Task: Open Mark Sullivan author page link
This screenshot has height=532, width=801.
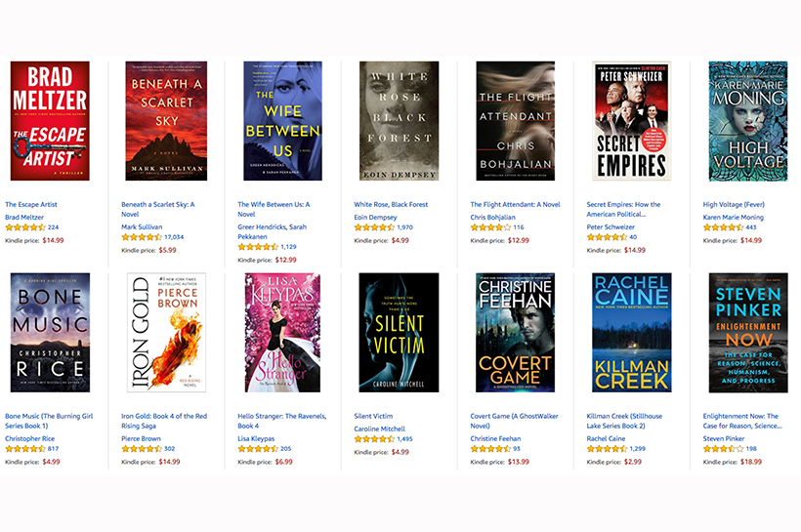Action: (142, 226)
